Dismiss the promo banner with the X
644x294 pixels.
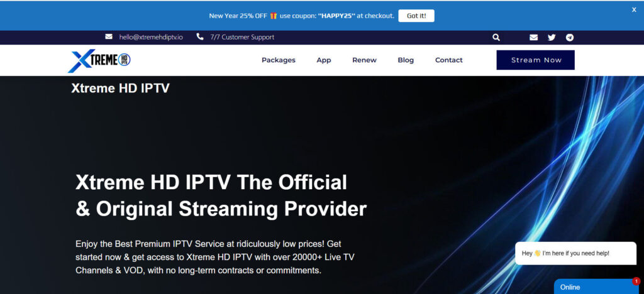click(x=634, y=10)
